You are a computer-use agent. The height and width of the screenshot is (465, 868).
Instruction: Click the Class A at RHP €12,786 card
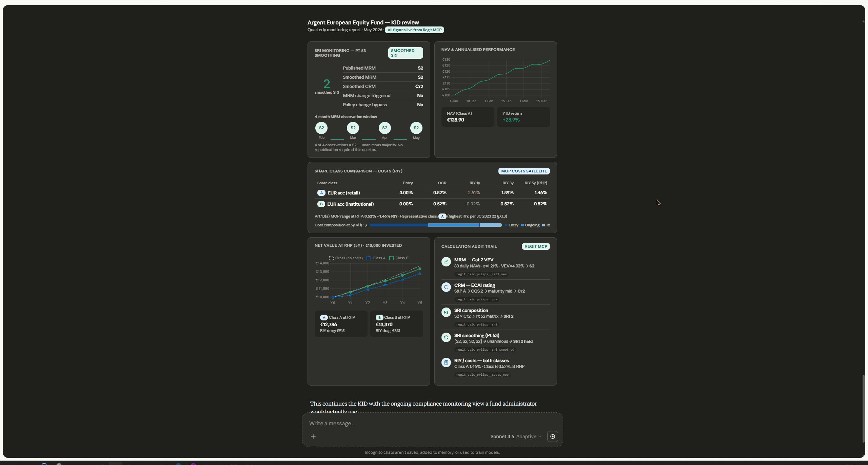[341, 324]
